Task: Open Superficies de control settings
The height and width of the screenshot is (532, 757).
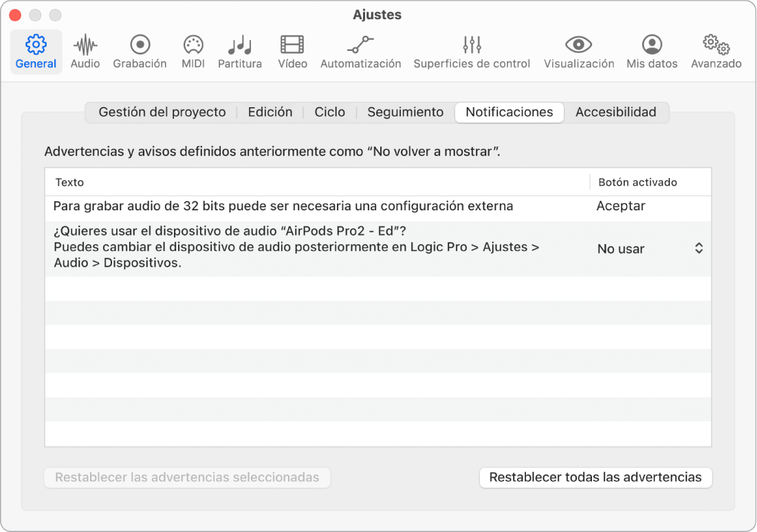Action: click(472, 52)
